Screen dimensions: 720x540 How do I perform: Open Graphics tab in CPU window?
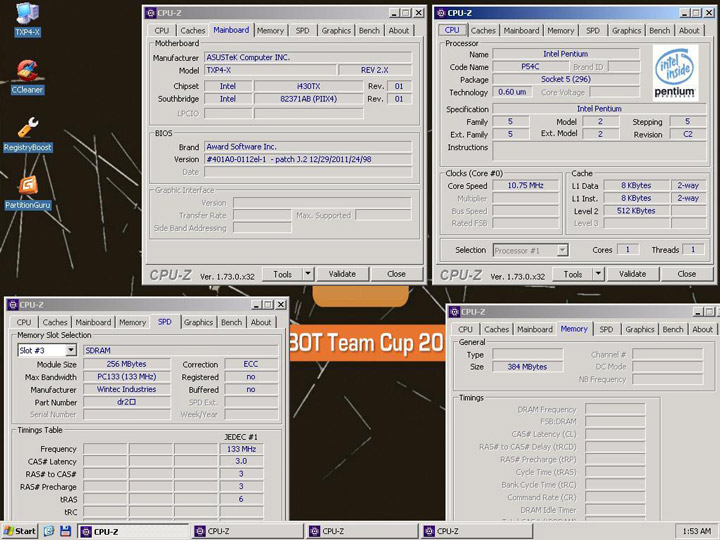[626, 31]
